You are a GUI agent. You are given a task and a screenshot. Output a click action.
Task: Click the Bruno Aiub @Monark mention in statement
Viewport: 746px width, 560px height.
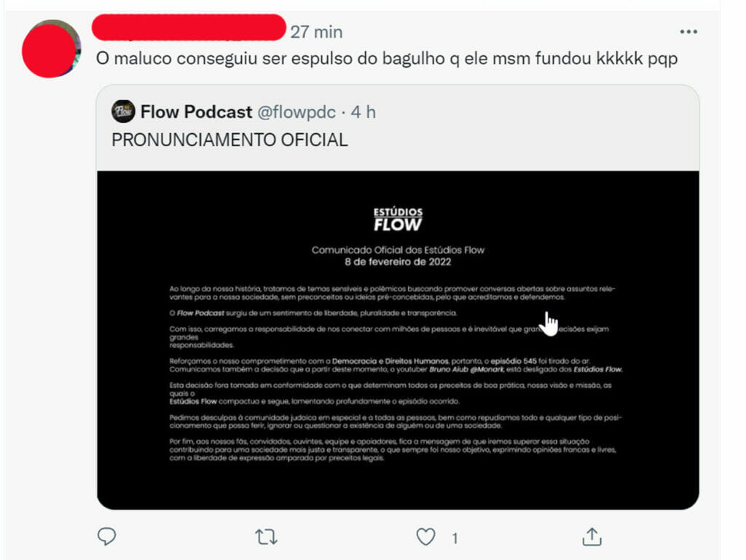point(466,369)
